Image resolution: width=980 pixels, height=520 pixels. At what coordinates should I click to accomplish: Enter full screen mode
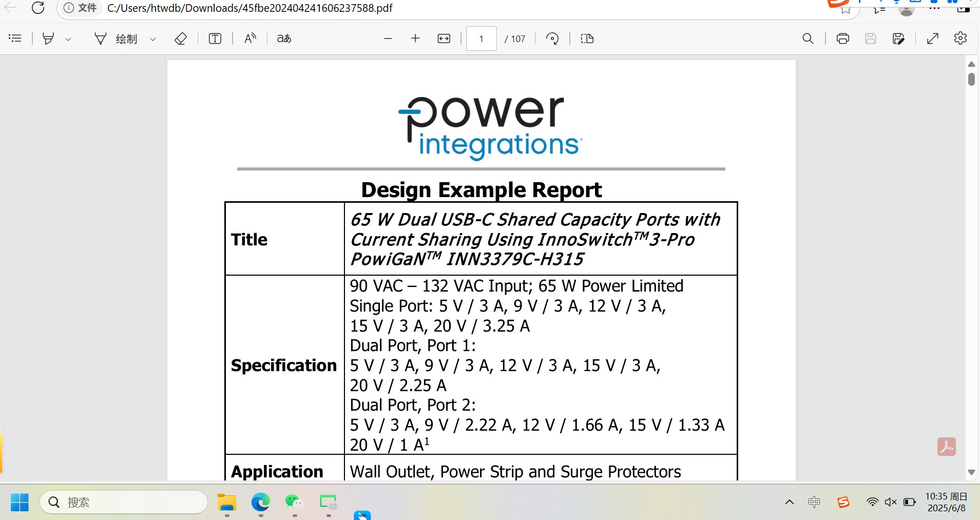933,38
